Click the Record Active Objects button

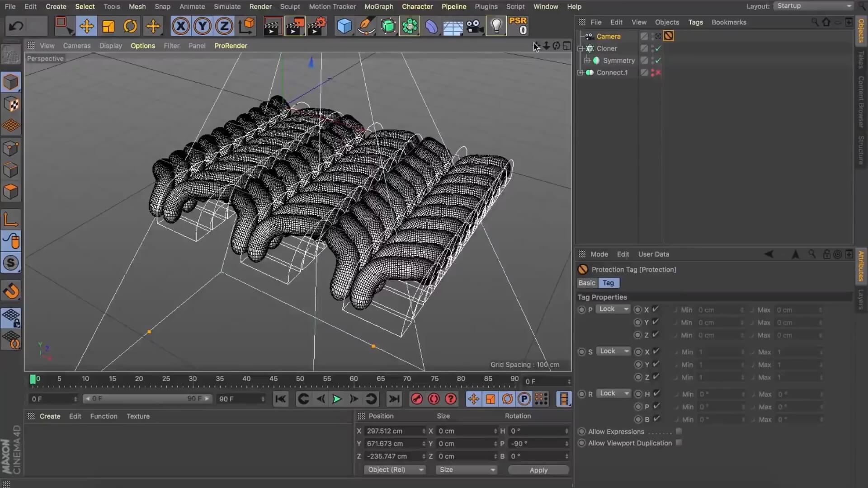coord(416,399)
